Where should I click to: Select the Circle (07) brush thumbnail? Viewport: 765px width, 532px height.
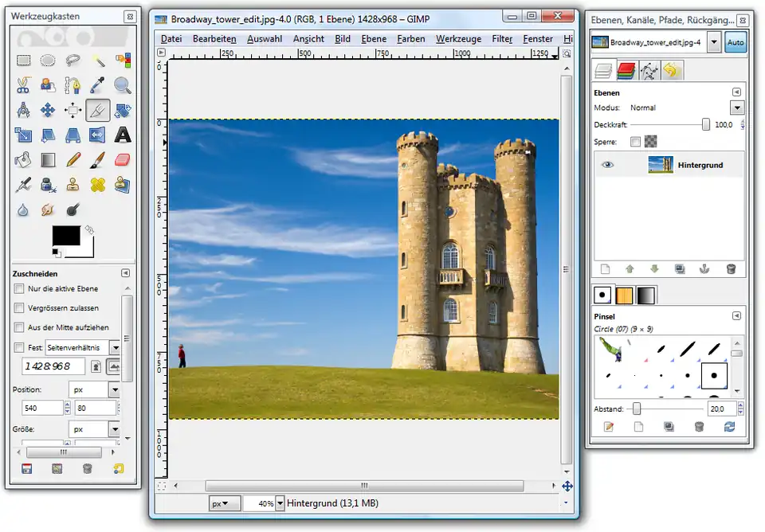(x=713, y=376)
